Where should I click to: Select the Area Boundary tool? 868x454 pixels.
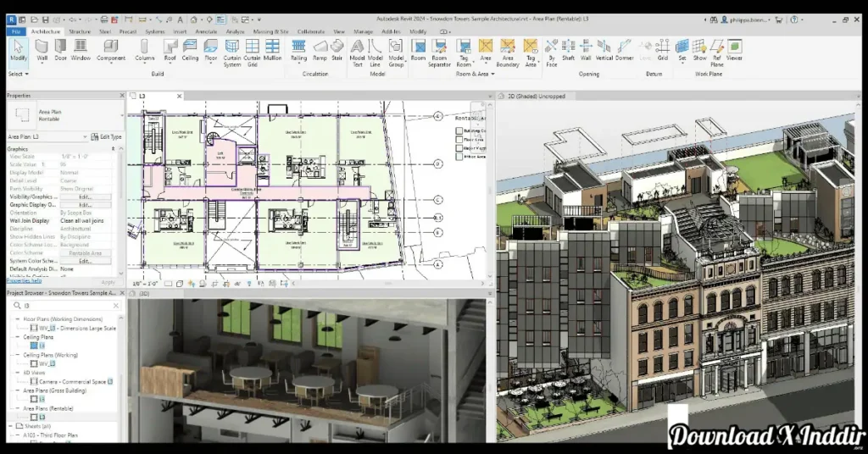click(507, 53)
